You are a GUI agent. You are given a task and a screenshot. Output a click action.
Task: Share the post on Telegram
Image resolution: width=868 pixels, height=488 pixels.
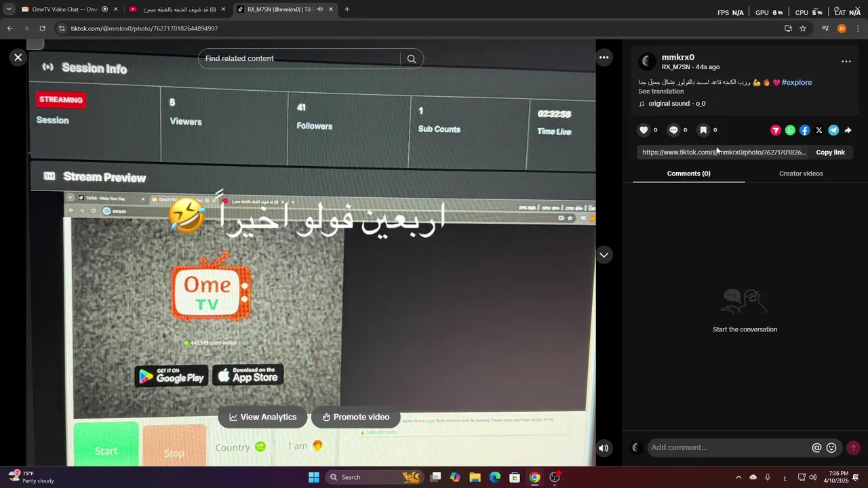click(x=833, y=130)
